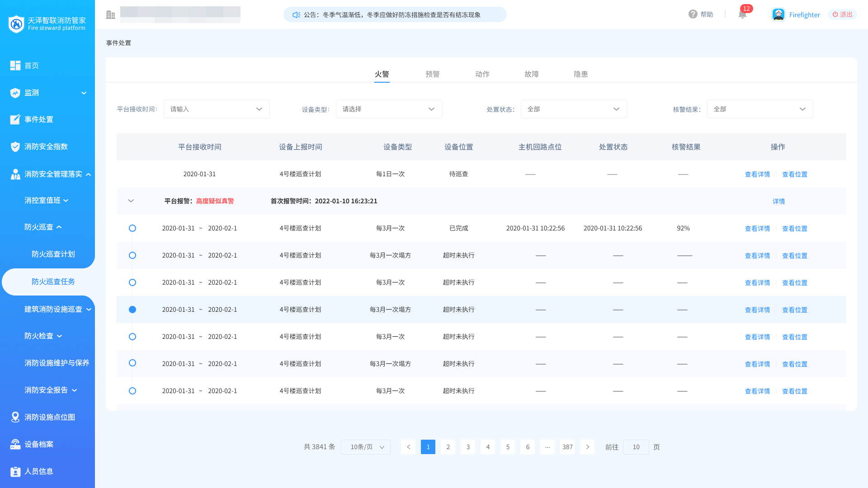The height and width of the screenshot is (488, 868).
Task: Switch to the 预警 tab
Action: pyautogui.click(x=432, y=74)
